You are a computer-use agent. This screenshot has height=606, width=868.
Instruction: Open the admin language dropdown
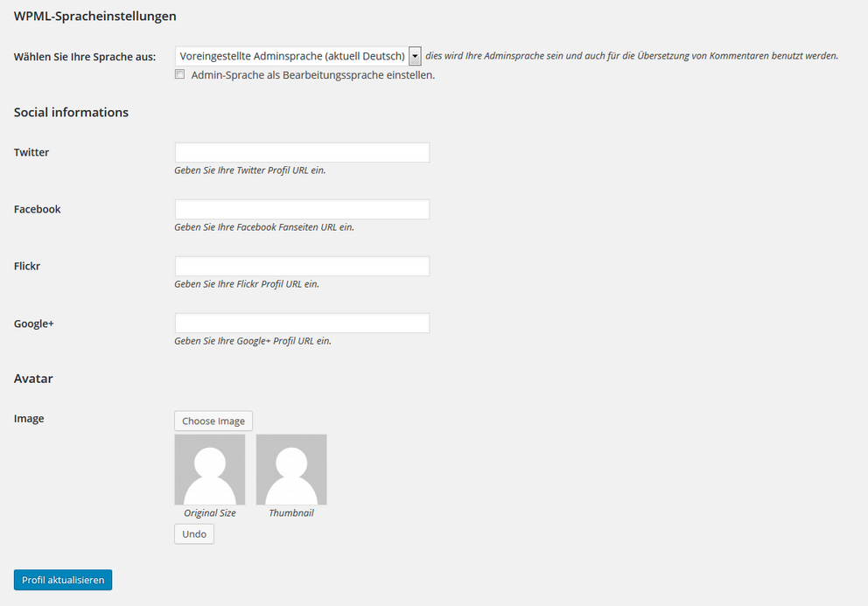click(x=297, y=56)
